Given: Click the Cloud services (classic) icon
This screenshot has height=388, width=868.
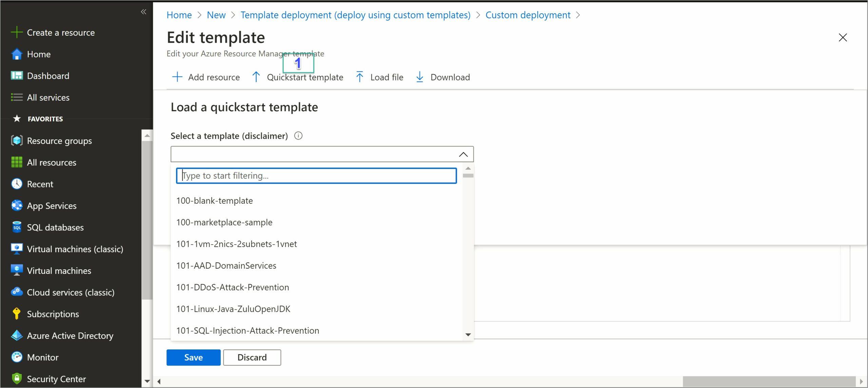Looking at the screenshot, I should tap(17, 292).
